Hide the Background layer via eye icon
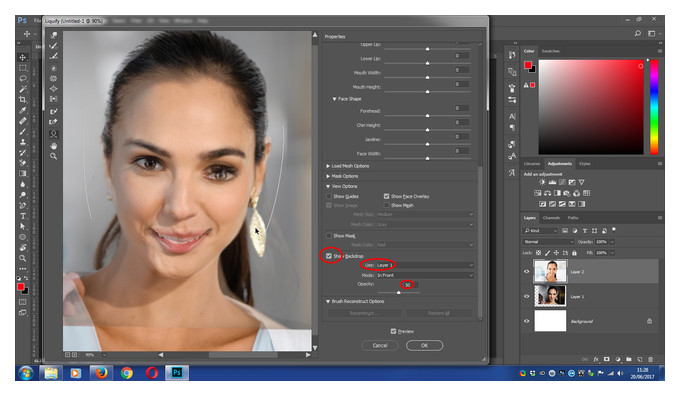 click(x=527, y=321)
